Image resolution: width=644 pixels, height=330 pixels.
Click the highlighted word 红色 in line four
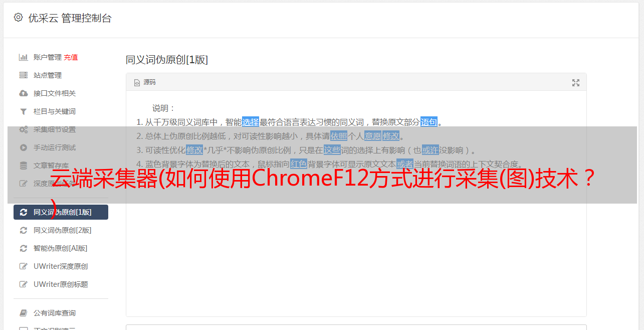299,164
